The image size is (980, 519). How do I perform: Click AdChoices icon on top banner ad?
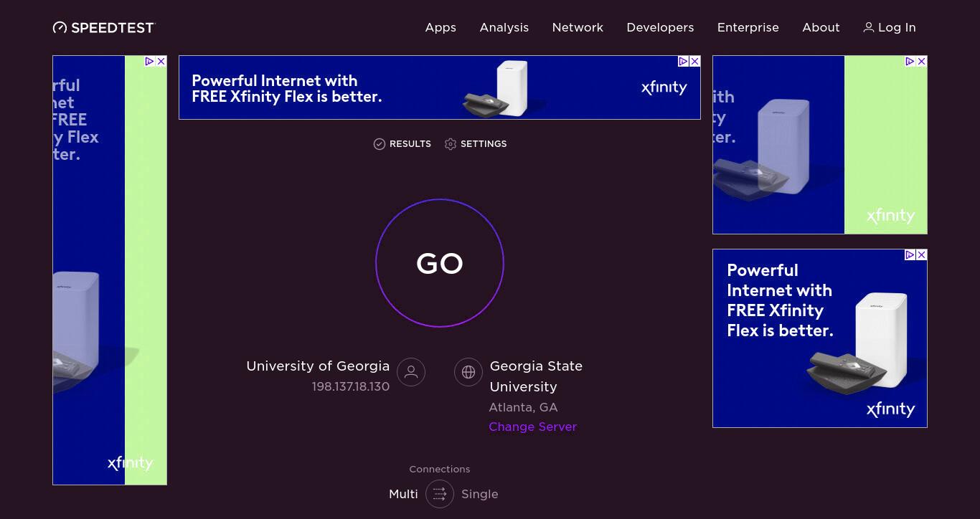684,62
